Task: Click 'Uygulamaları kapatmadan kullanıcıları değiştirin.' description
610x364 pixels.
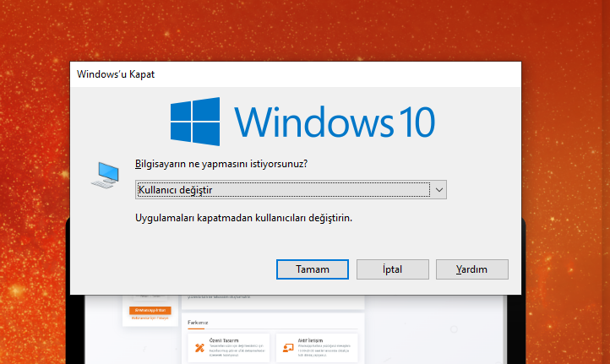Action: tap(243, 218)
